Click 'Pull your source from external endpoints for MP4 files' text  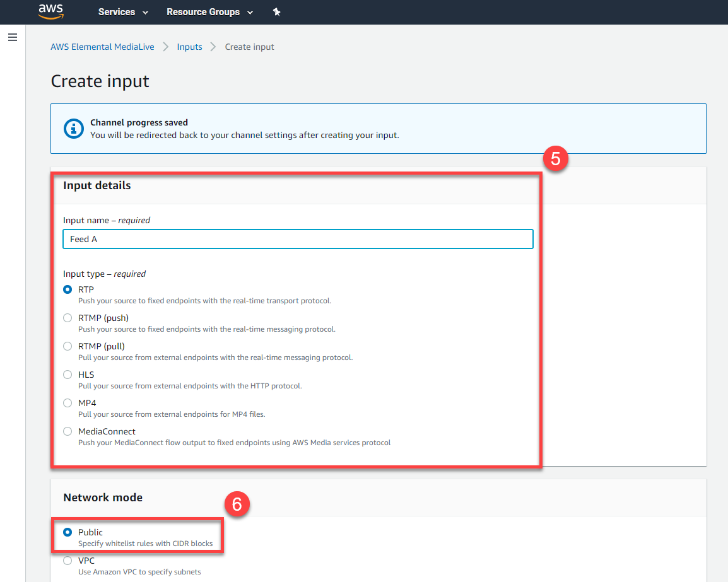[x=172, y=414]
